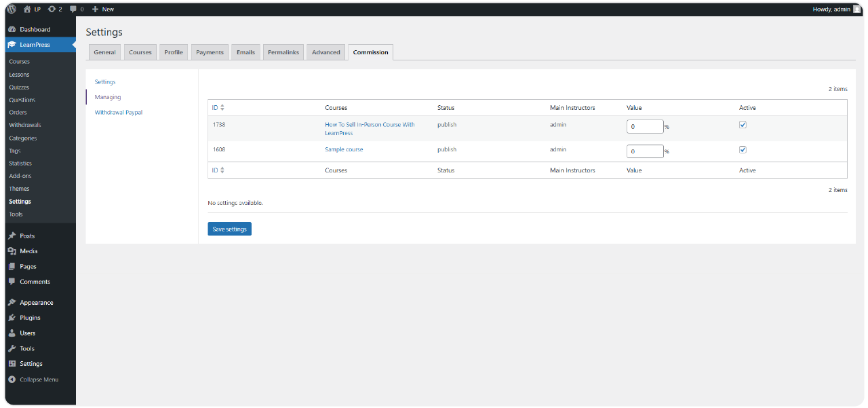Select Withdrawal Paypal in the side menu
Image resolution: width=868 pixels, height=408 pixels.
click(119, 113)
